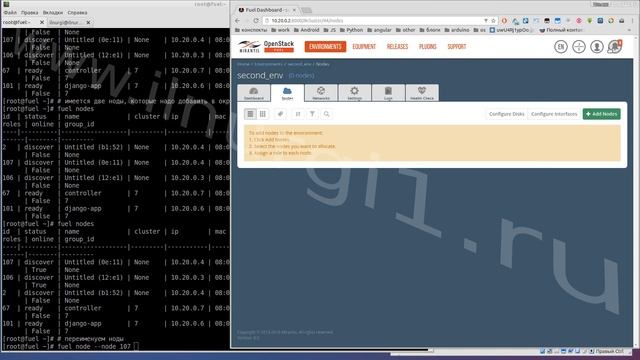Open Chrome three-dot menu
The image size is (640, 360).
(632, 20)
